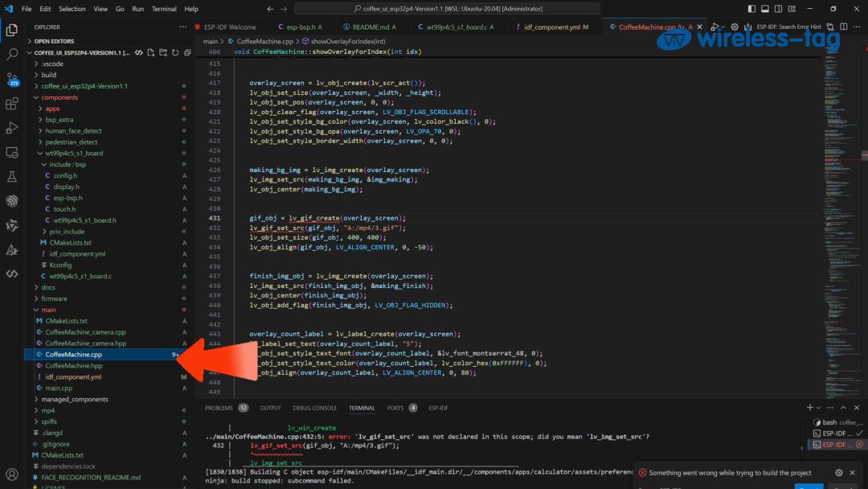Open Run and Debug view
This screenshot has width=868, height=489.
(12, 128)
